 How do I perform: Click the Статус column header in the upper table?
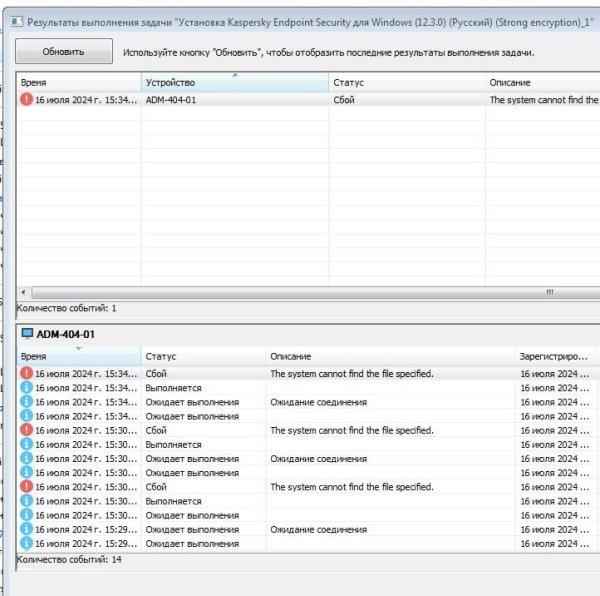tap(407, 82)
